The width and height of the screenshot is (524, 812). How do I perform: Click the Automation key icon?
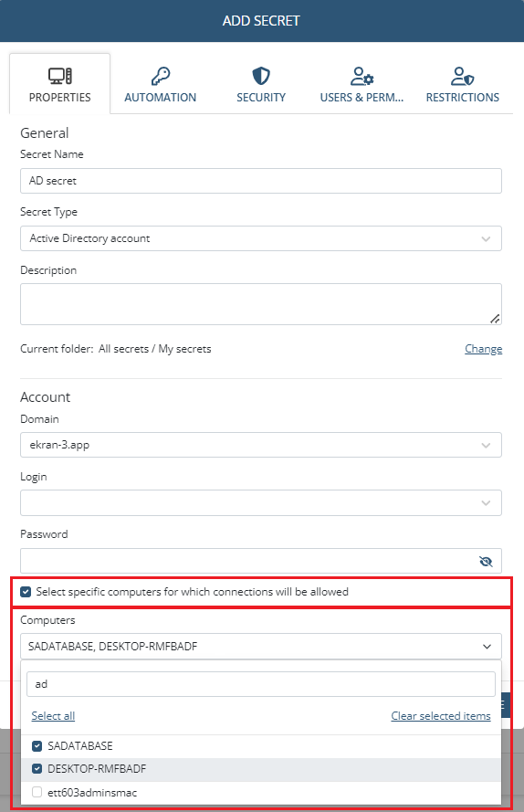(x=161, y=76)
